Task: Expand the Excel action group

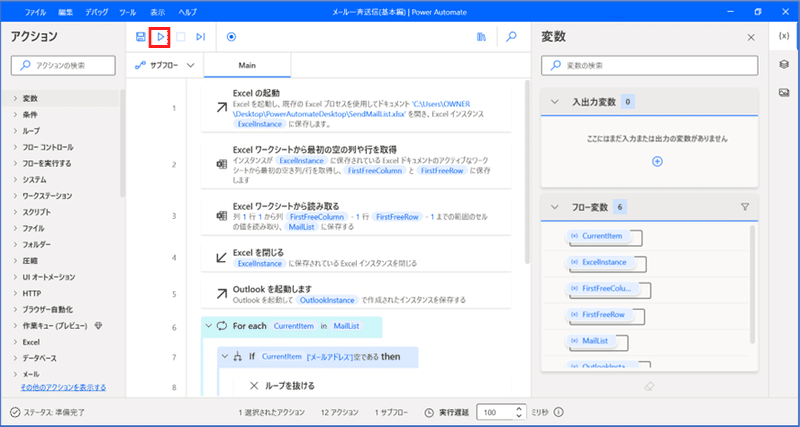Action: 16,342
